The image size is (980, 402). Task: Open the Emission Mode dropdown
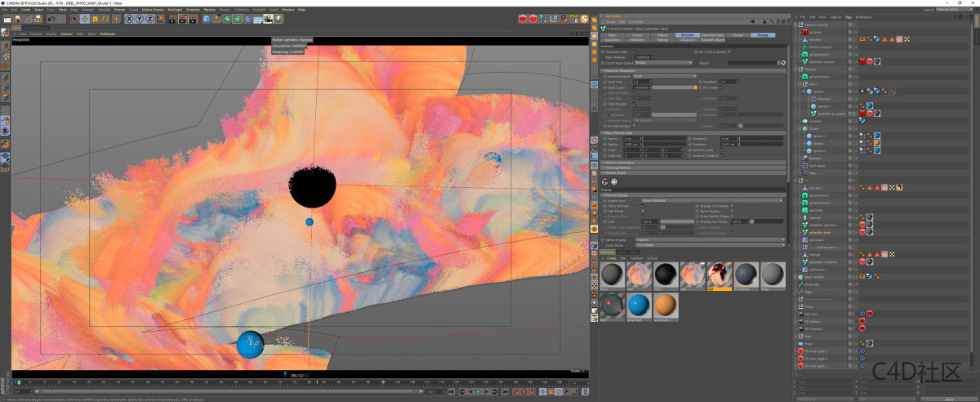pyautogui.click(x=663, y=76)
